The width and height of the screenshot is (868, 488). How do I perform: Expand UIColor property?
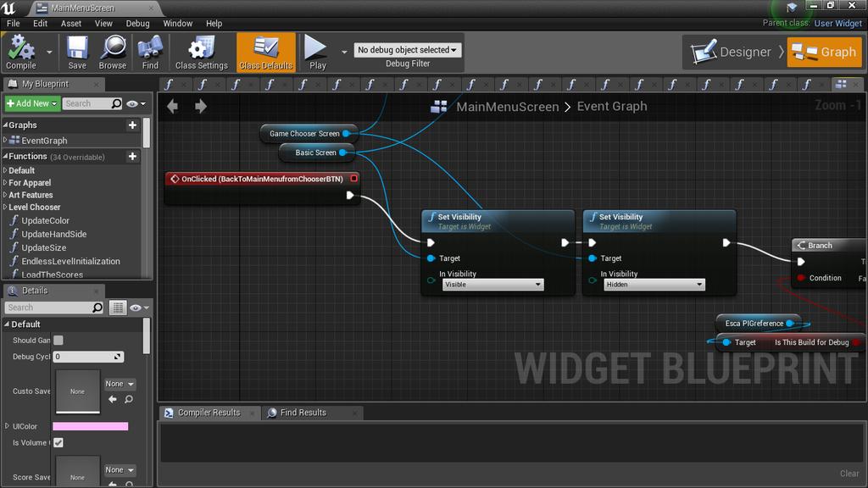(7, 426)
